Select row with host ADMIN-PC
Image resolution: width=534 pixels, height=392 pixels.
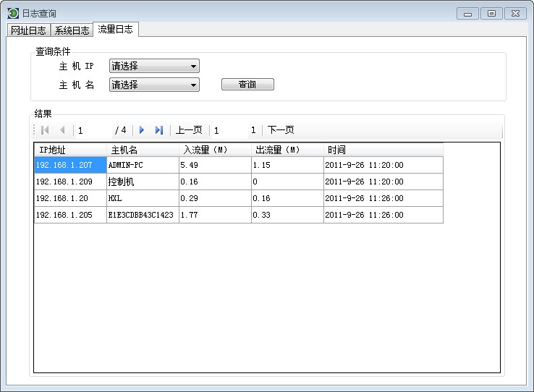(x=142, y=165)
